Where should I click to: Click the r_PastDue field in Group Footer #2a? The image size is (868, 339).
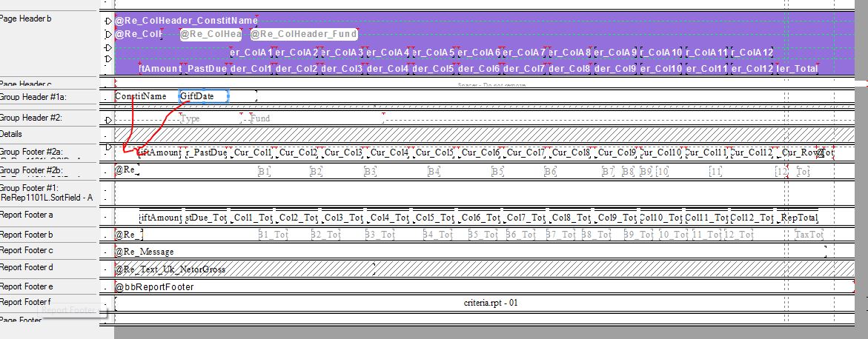tap(206, 152)
